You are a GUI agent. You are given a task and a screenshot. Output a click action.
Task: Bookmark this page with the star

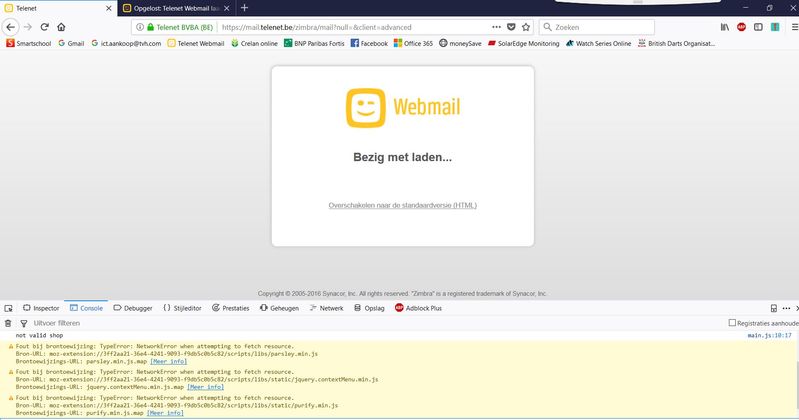click(526, 27)
